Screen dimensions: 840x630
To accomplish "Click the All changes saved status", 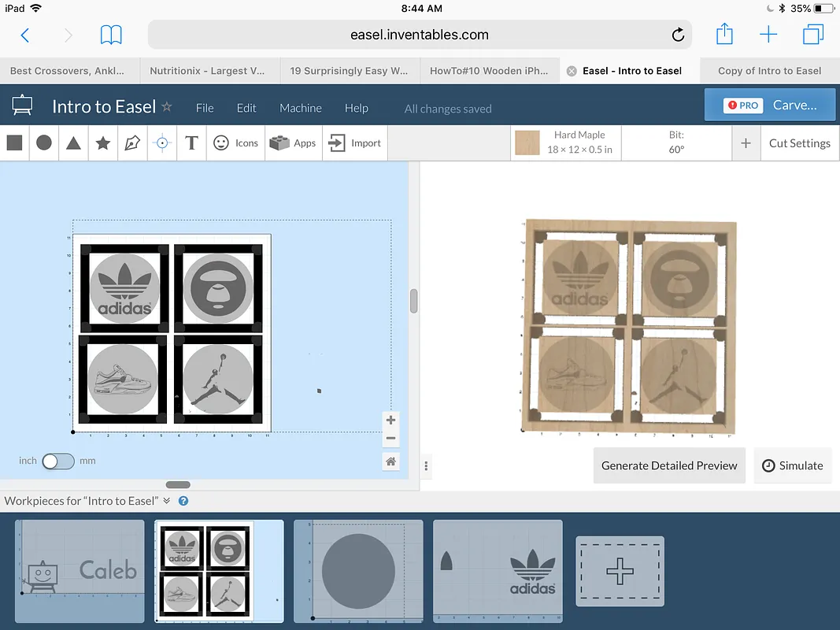I will click(x=448, y=109).
